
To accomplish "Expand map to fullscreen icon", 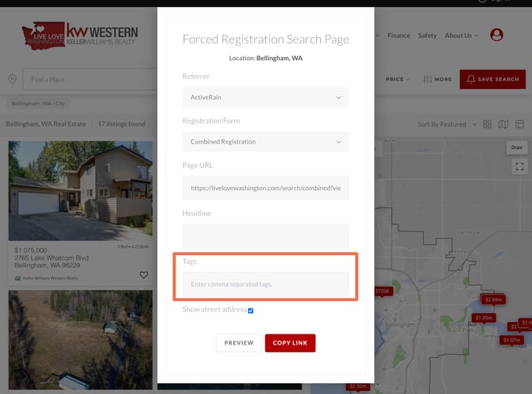I will (x=520, y=166).
